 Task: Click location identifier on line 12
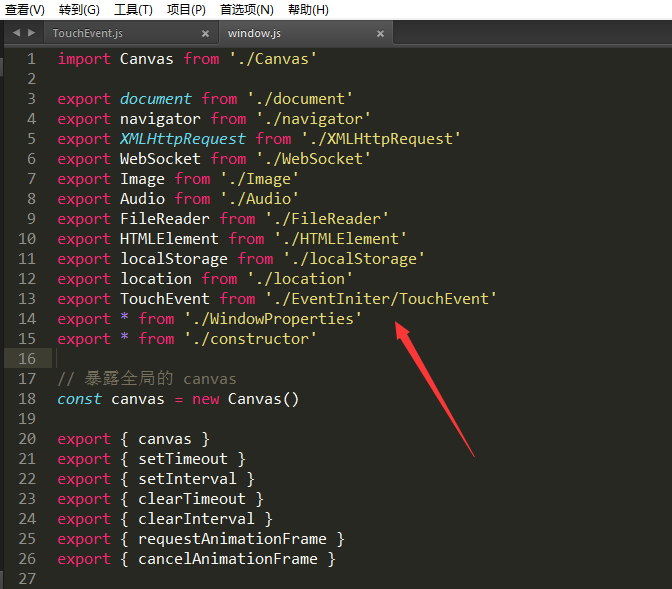[156, 279]
